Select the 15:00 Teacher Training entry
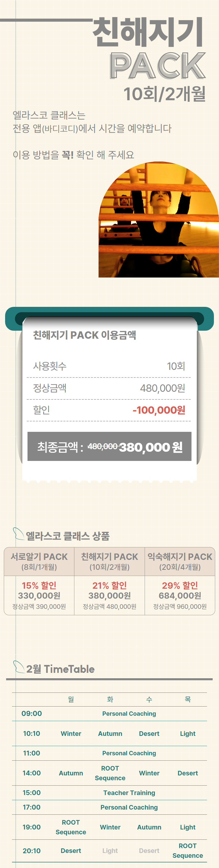 click(x=129, y=792)
